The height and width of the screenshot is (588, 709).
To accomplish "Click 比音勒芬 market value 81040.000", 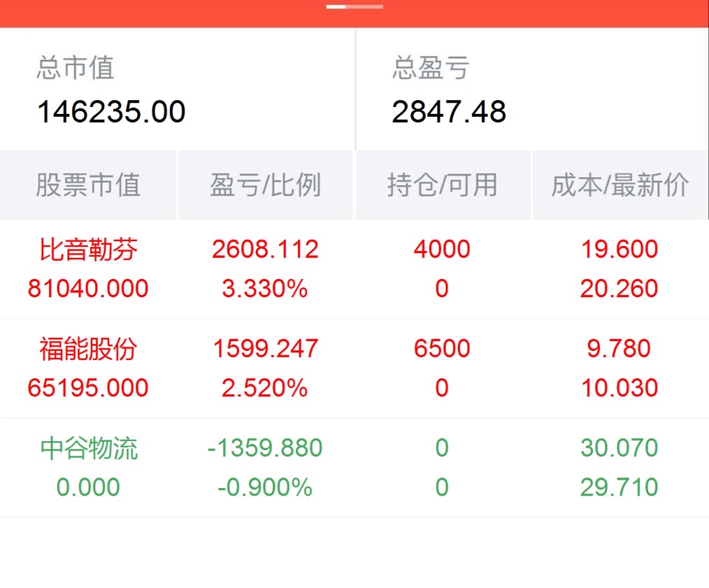I will pos(88,289).
